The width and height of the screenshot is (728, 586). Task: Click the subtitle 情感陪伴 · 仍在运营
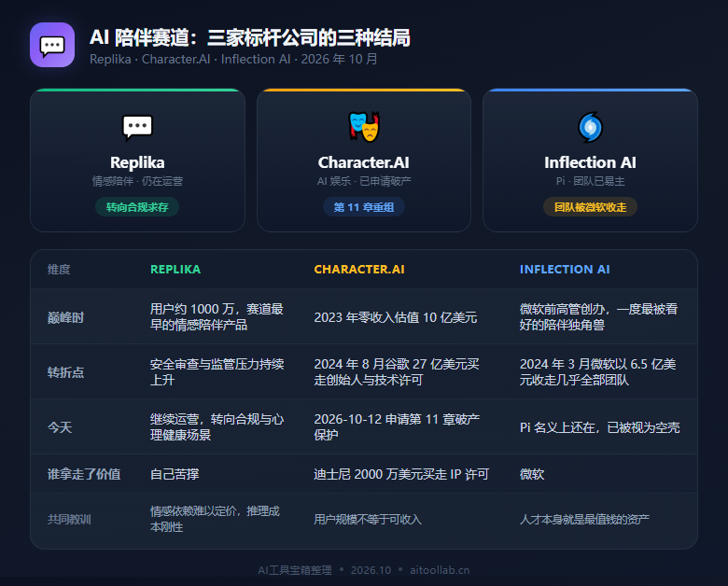click(x=137, y=181)
